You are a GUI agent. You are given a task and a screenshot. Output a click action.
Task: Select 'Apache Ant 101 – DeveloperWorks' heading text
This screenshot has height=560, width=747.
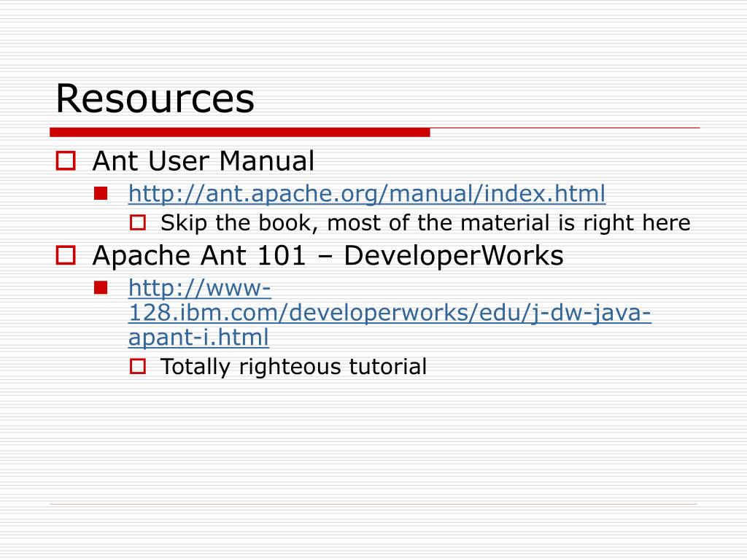pos(328,256)
